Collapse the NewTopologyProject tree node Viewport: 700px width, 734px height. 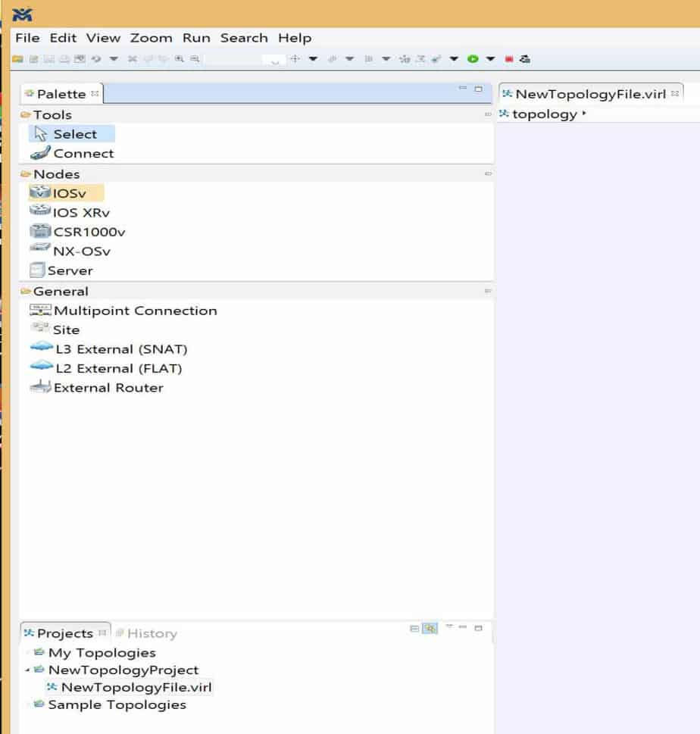[27, 670]
